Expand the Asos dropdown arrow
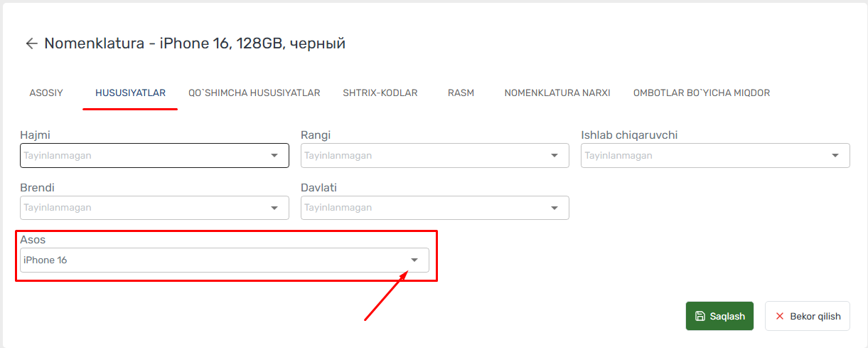868x348 pixels. click(x=414, y=260)
